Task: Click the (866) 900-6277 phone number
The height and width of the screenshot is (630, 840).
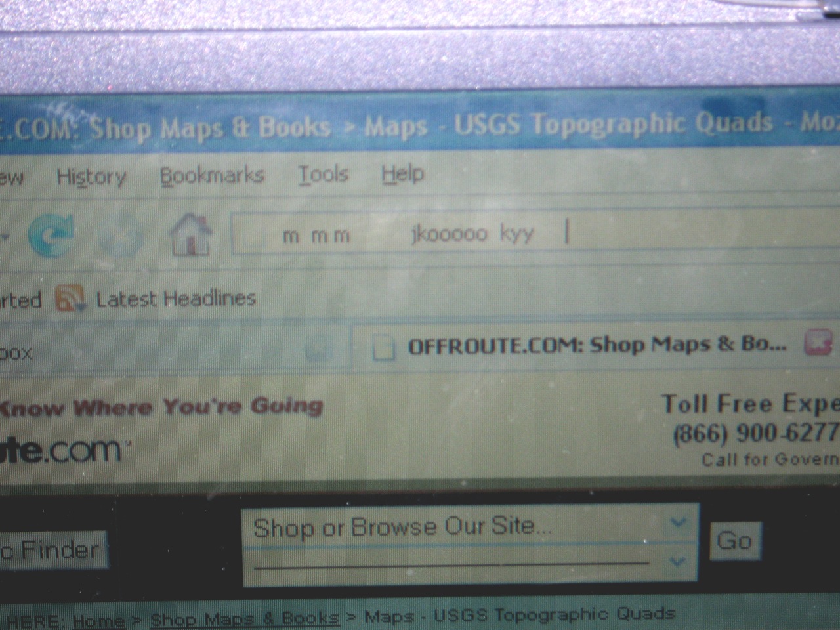Action: [756, 433]
